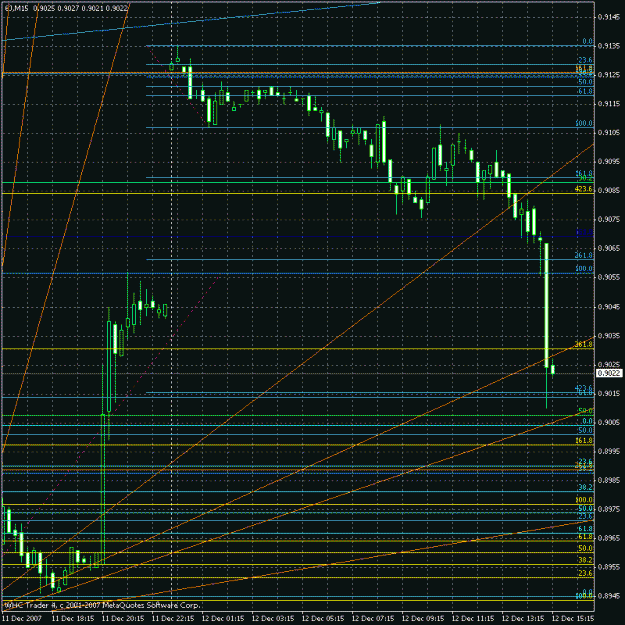Select the green horizontal line near 0.9085

point(298,183)
